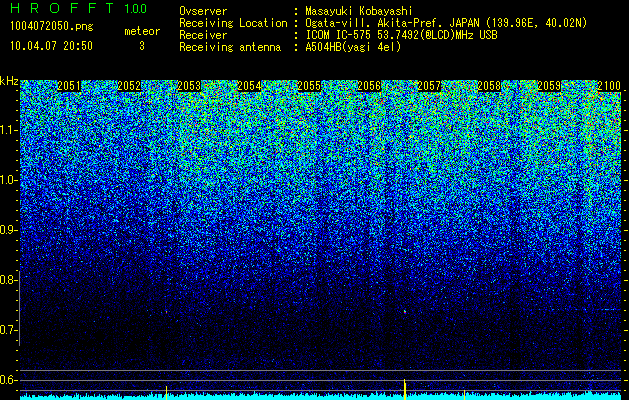The width and height of the screenshot is (629, 400).
Task: Click the green 'meteor' label
Action: 142,31
